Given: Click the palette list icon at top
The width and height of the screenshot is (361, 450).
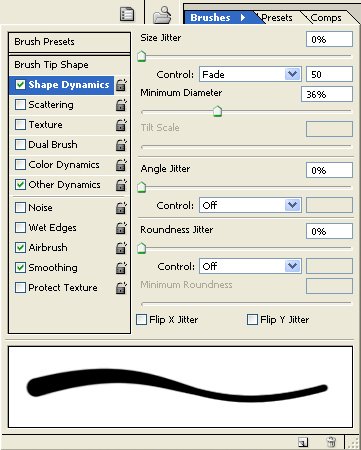Looking at the screenshot, I should pos(127,15).
